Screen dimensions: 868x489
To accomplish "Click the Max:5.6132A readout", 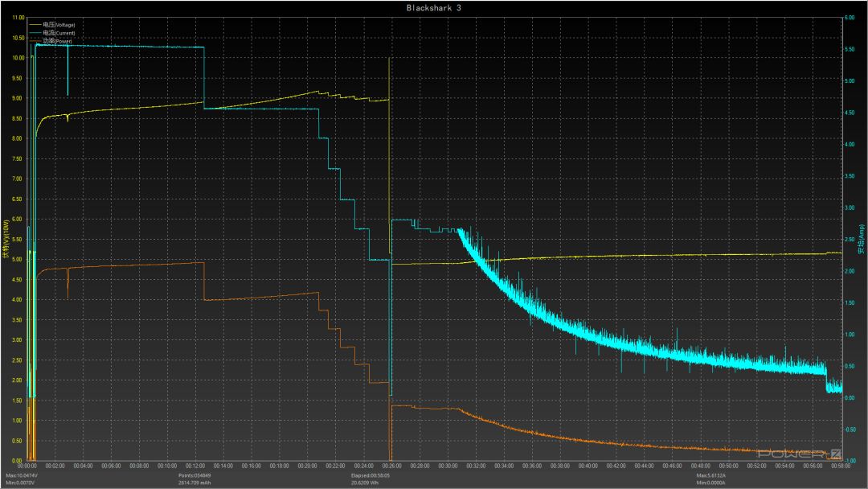I will [x=712, y=475].
